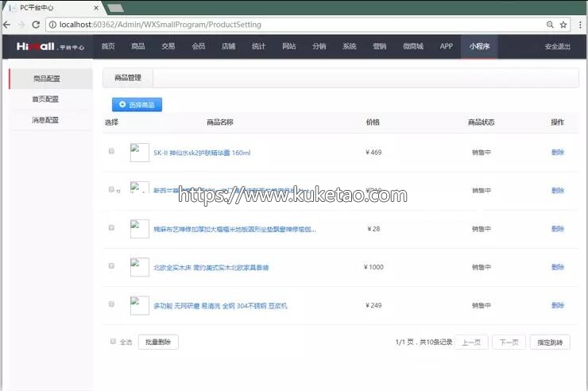Click the 北欧全实木床 product thumbnail
Viewport: 588px width, 391px height.
click(x=140, y=267)
